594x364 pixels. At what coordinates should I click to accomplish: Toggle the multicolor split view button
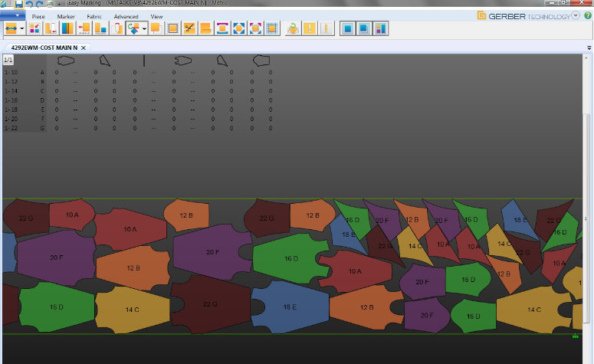tap(381, 28)
